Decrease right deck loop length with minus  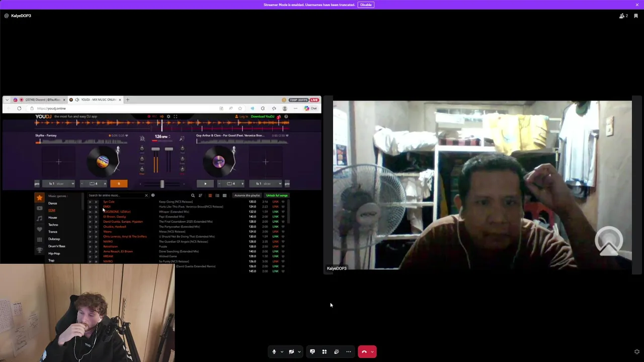[x=219, y=184]
